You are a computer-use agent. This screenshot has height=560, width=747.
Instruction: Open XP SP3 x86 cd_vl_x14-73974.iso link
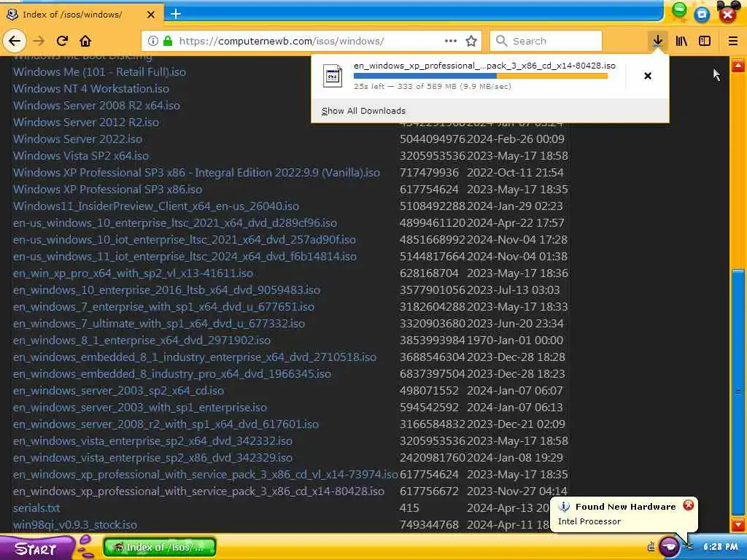click(205, 475)
